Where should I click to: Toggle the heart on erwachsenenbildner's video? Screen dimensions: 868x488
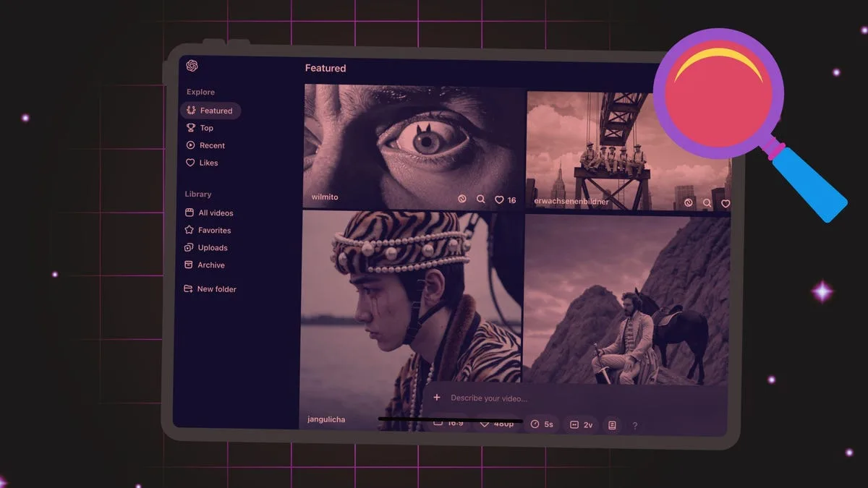726,204
